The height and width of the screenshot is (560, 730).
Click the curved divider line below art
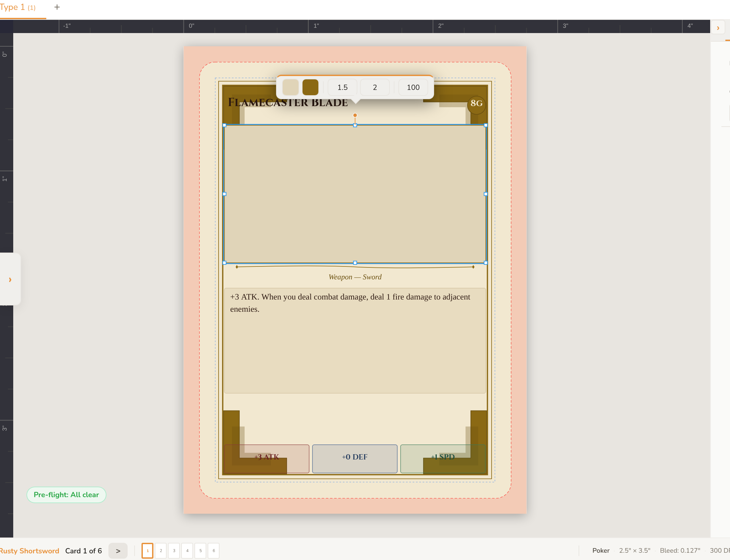[x=355, y=267]
